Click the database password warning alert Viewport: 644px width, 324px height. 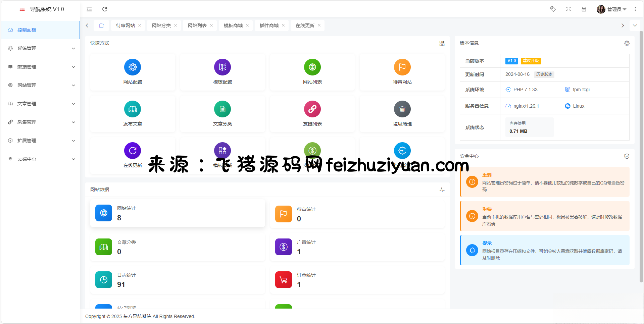click(x=545, y=216)
